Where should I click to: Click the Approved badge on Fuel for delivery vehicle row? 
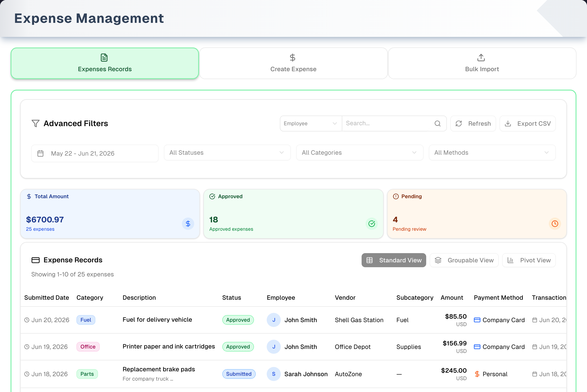[238, 320]
